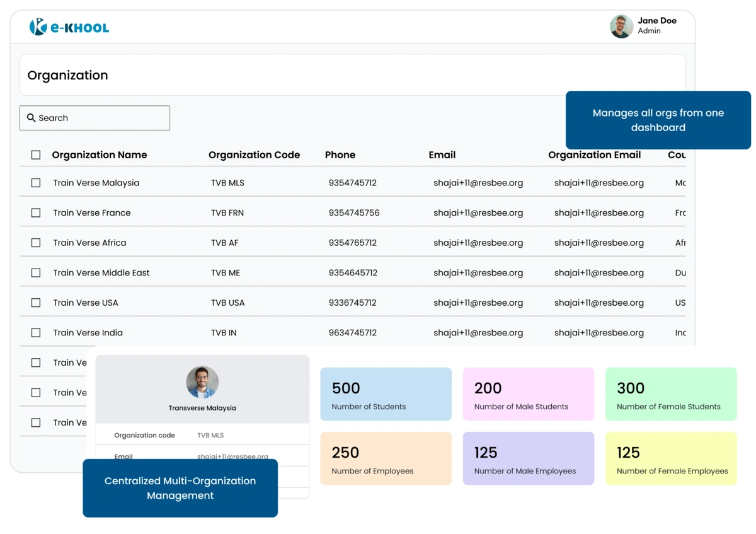Select the Number of Students stat card
The height and width of the screenshot is (534, 756).
[x=386, y=393]
